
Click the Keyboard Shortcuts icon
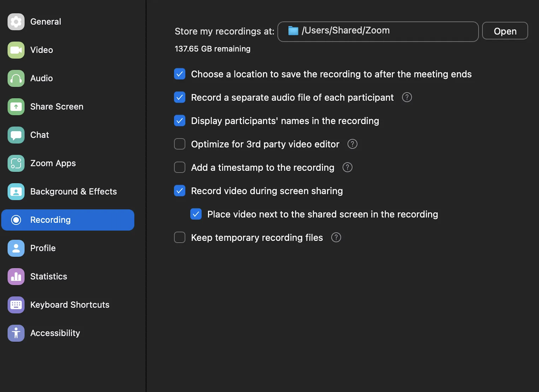(x=16, y=305)
